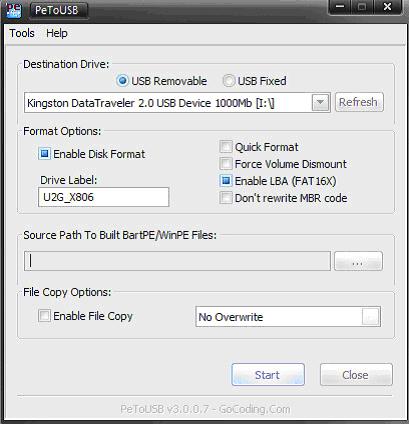Check Don't rewrite MBR code
The width and height of the screenshot is (409, 424).
(226, 198)
